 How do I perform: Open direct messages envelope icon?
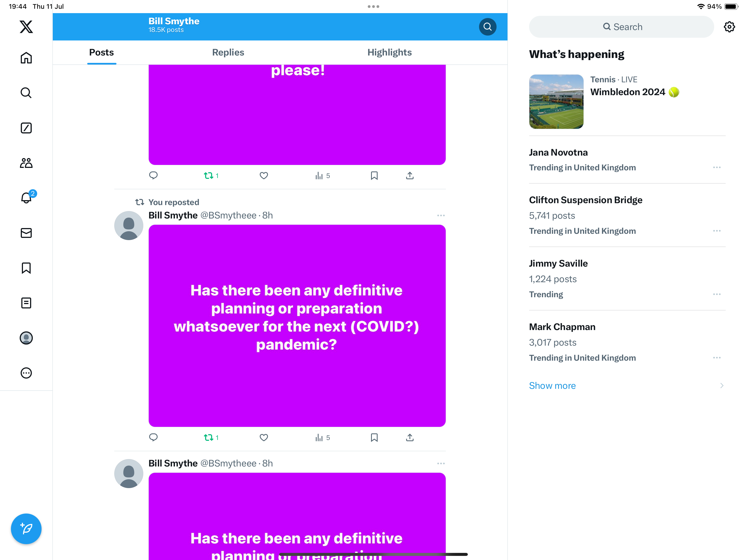(x=26, y=233)
